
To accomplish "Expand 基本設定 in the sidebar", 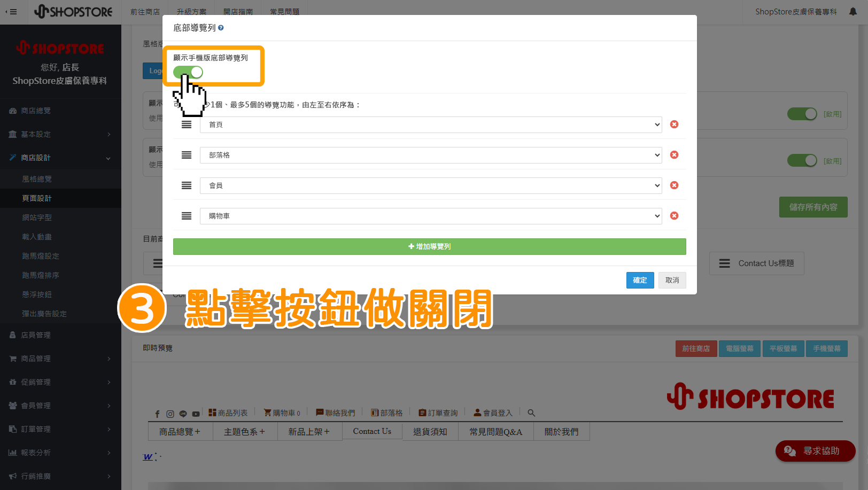I will click(x=60, y=134).
